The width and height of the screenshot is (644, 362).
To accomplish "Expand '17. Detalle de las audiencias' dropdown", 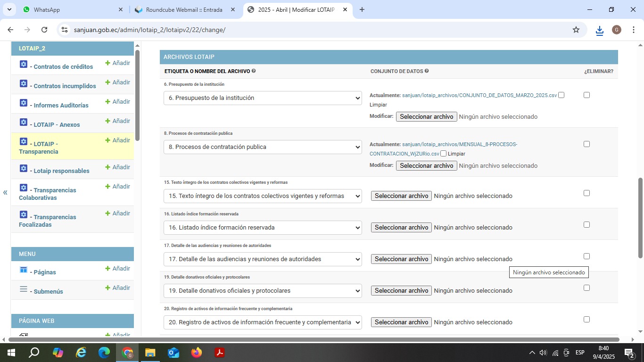I will tap(263, 259).
